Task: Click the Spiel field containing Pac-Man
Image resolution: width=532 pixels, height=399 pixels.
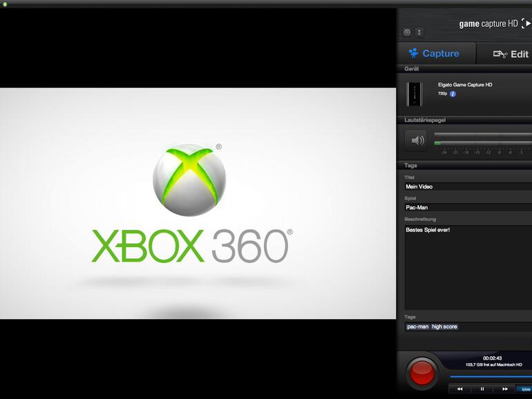Action: [x=468, y=208]
